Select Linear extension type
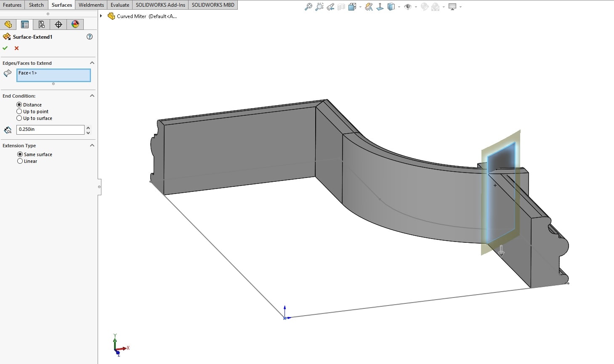Image resolution: width=614 pixels, height=364 pixels. 20,161
